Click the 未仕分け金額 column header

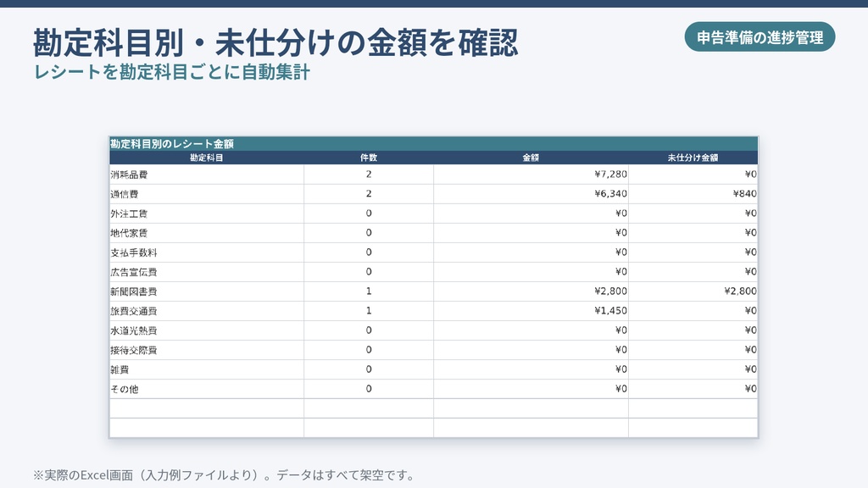coord(693,158)
